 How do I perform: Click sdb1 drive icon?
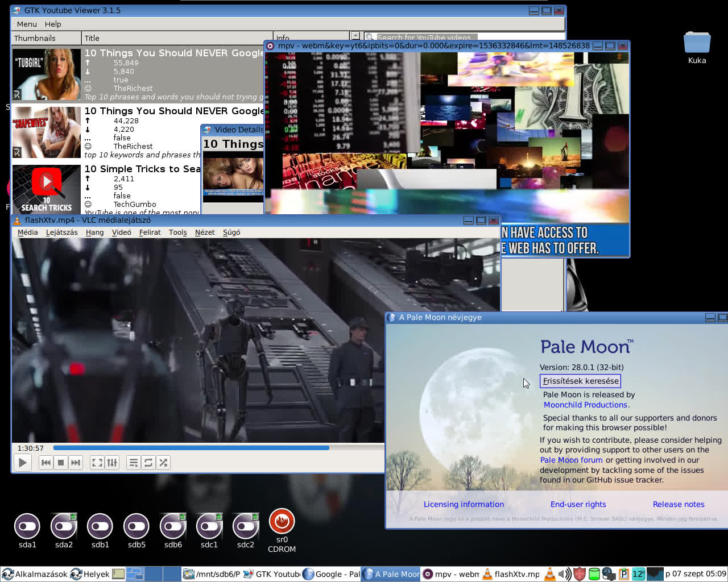coord(100,531)
